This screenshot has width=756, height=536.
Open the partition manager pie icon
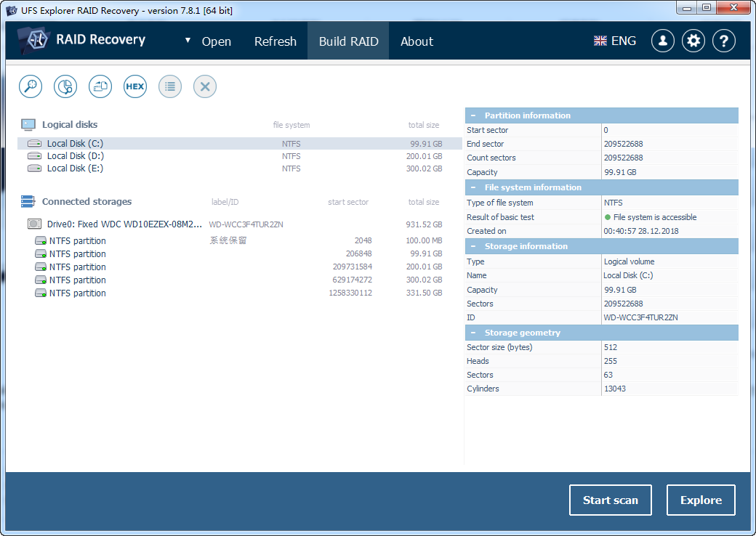pos(65,86)
